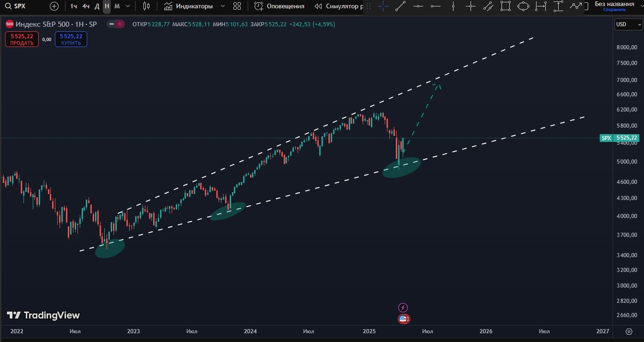Open the timeframe dropdown chevron next to М
The width and height of the screenshot is (644, 342).
(127, 6)
